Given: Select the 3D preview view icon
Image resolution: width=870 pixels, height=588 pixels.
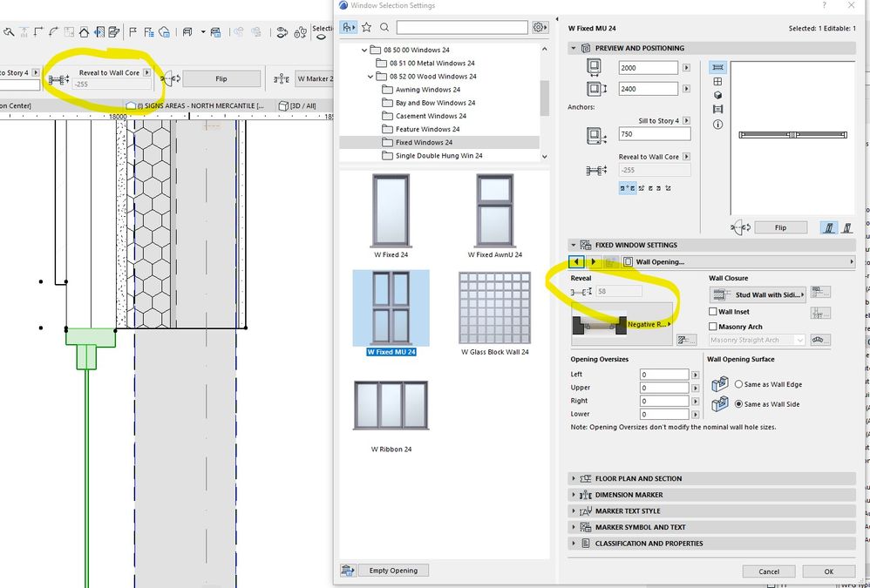Looking at the screenshot, I should tap(718, 95).
